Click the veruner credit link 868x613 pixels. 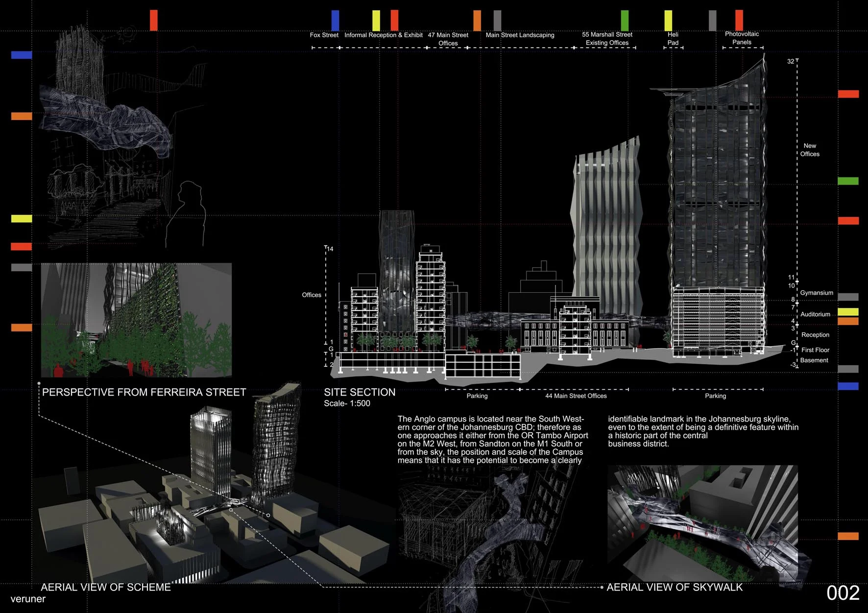coord(28,598)
